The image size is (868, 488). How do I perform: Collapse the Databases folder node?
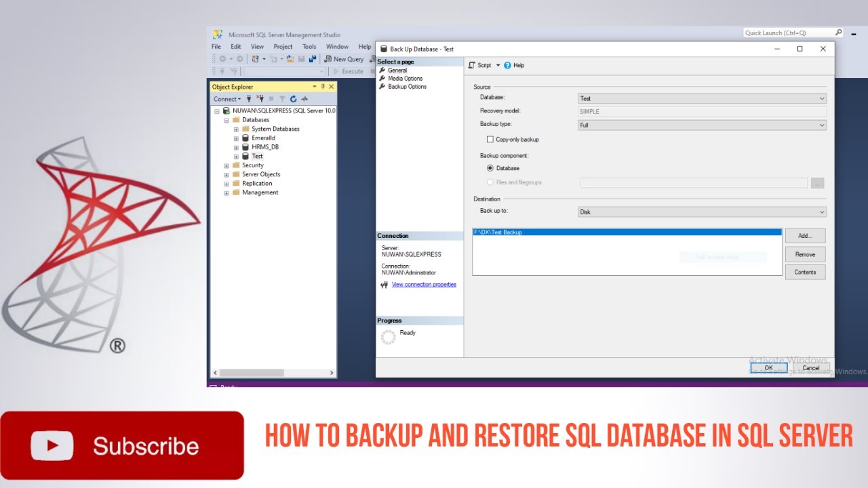coord(226,120)
